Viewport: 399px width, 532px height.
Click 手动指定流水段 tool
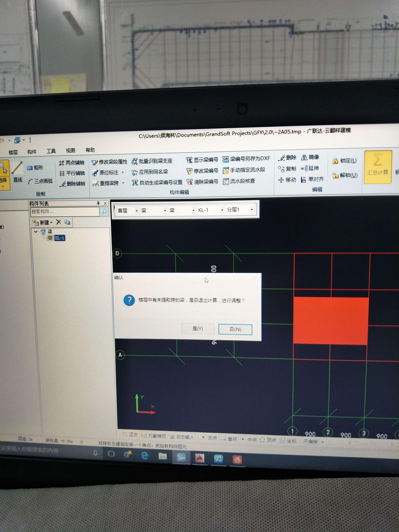(x=244, y=170)
